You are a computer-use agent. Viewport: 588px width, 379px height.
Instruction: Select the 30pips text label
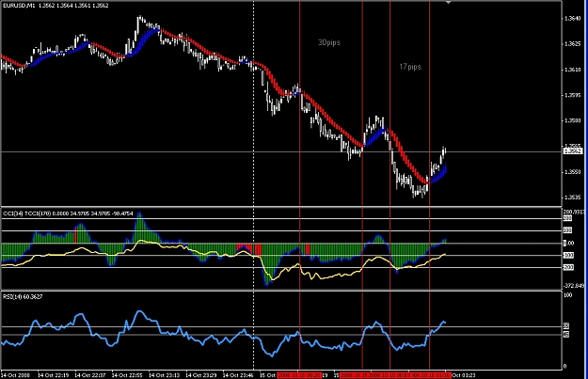[329, 42]
